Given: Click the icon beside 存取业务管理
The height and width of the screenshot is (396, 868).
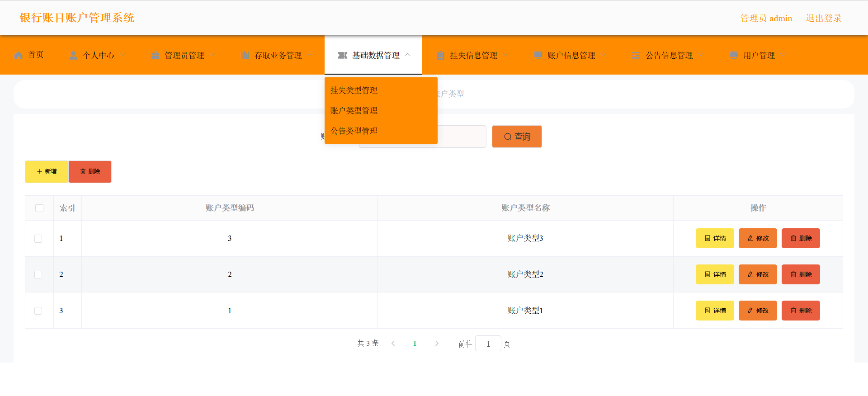Looking at the screenshot, I should pos(245,56).
